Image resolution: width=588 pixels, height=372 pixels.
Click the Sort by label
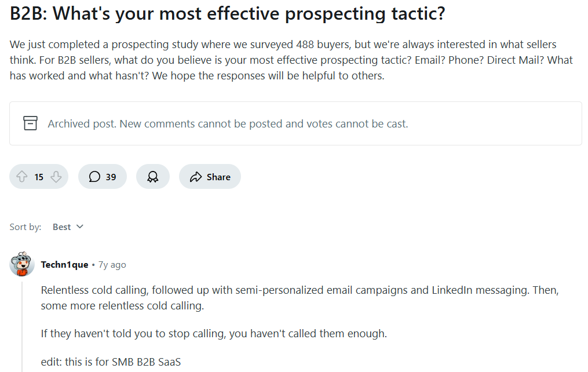pyautogui.click(x=25, y=227)
